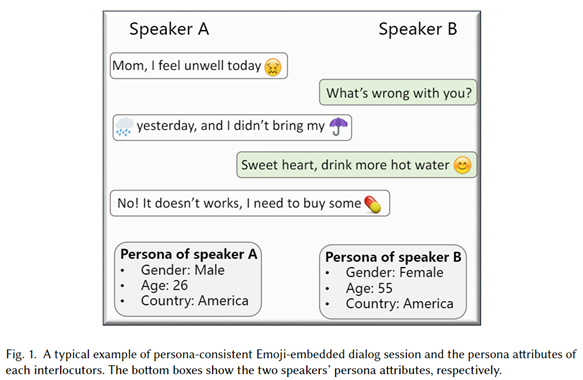Click 'Gender: Female' in speaker B persona
The height and width of the screenshot is (380, 583).
tap(394, 273)
